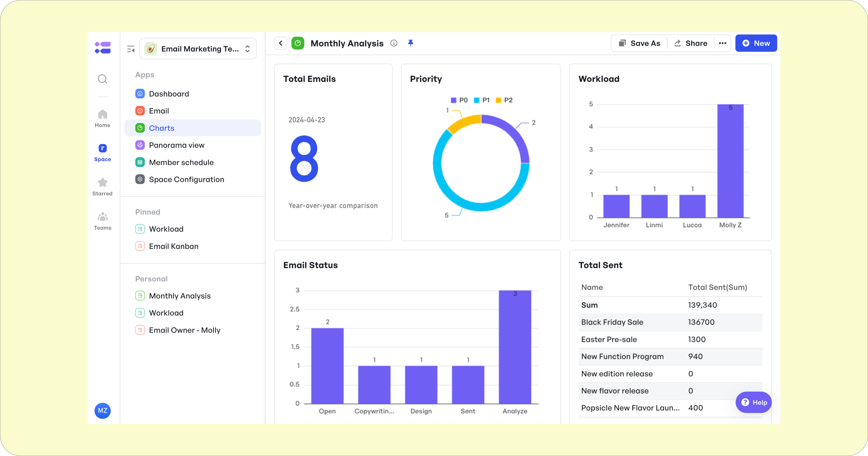Click the Easter Pre-sale row
Viewport: 868px width, 456px height.
[x=670, y=339]
